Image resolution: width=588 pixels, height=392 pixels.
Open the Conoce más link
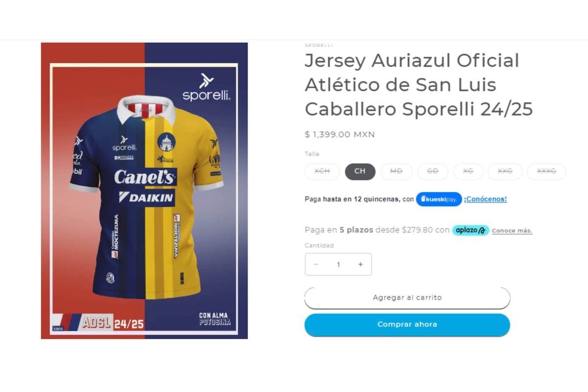pos(512,231)
